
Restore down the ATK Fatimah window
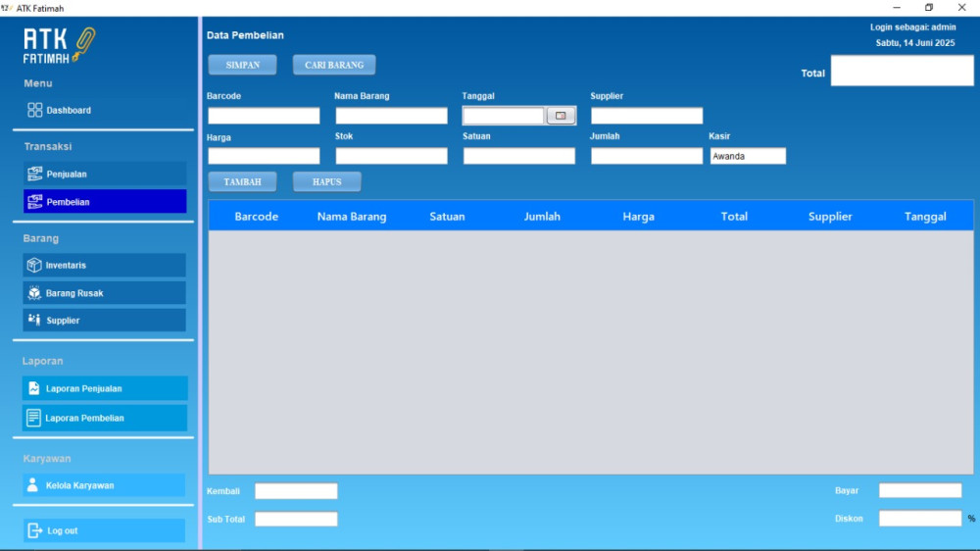tap(929, 8)
